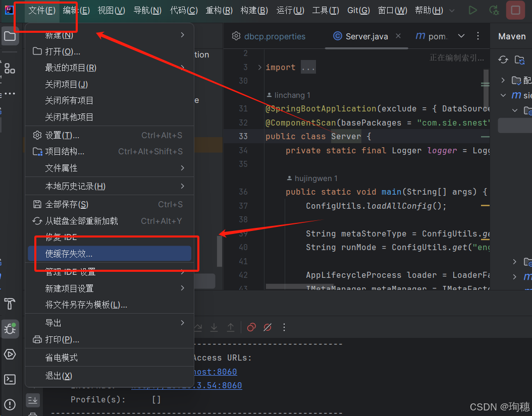Expand the 配 folder node in Maven panel
532x416 pixels.
point(503,80)
